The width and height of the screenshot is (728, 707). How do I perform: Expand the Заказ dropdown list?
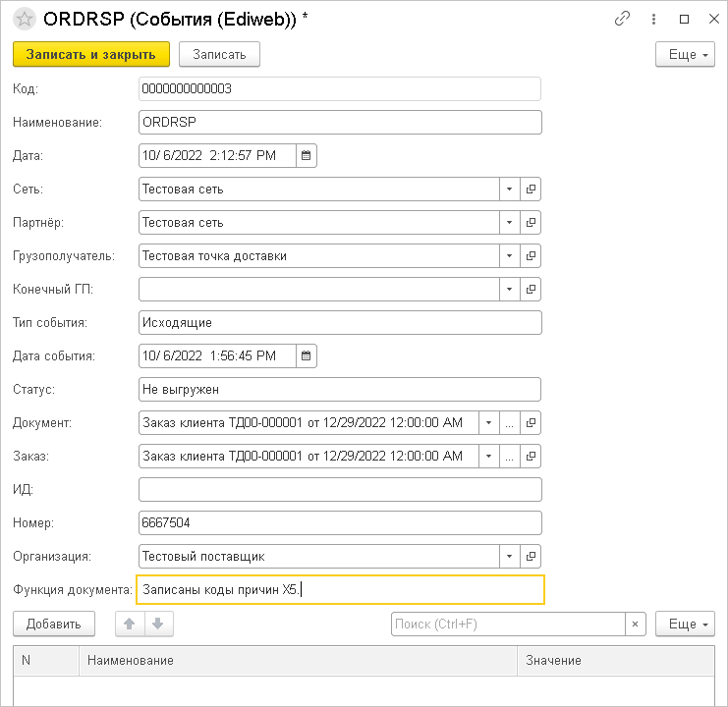pyautogui.click(x=488, y=457)
